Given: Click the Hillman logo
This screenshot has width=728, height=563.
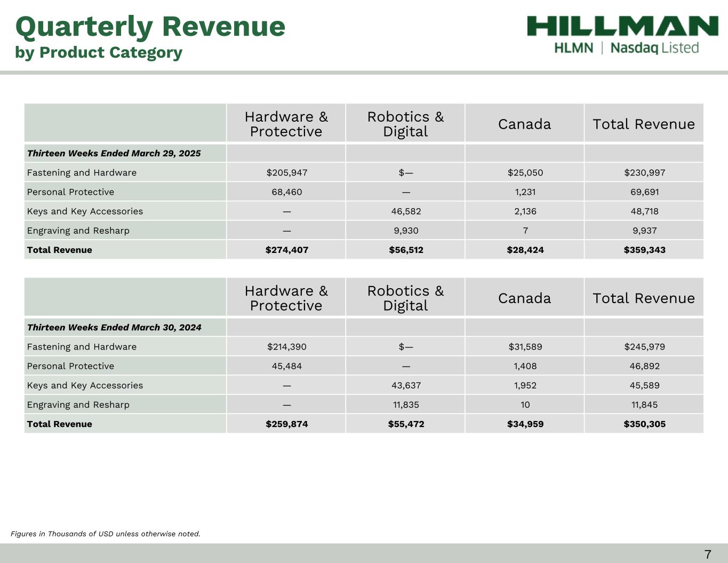Looking at the screenshot, I should pos(622,26).
